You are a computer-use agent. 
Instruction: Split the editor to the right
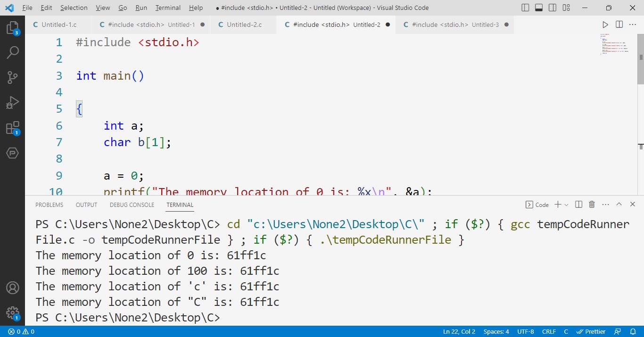click(x=619, y=25)
